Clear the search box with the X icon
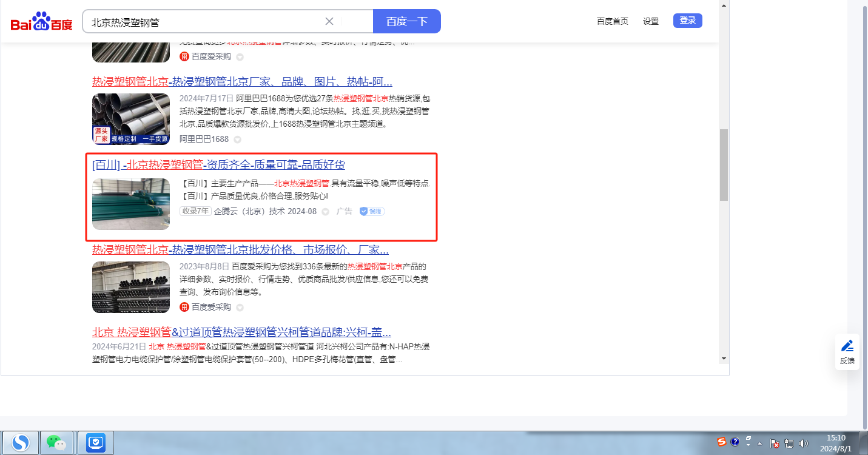Viewport: 868px width, 455px height. (x=329, y=21)
